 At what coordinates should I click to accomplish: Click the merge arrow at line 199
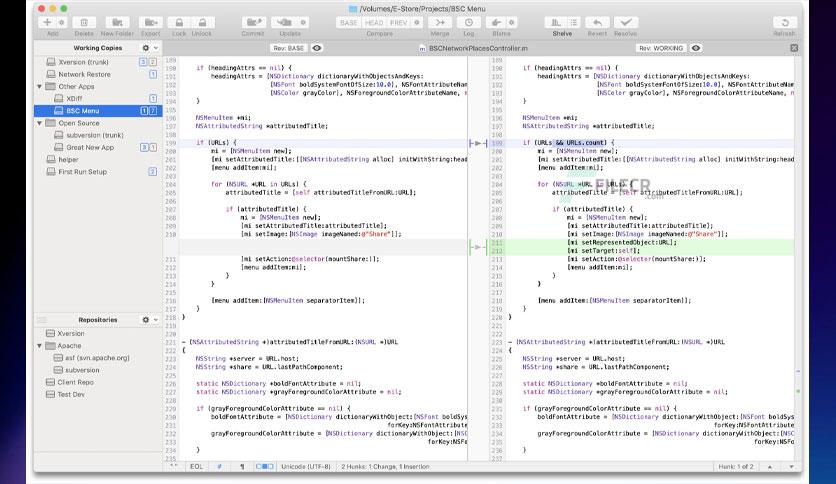click(478, 143)
